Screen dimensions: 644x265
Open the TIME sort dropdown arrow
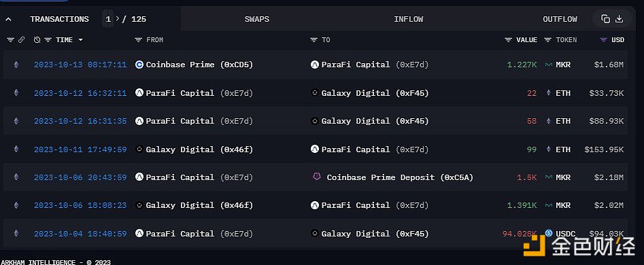(80, 40)
